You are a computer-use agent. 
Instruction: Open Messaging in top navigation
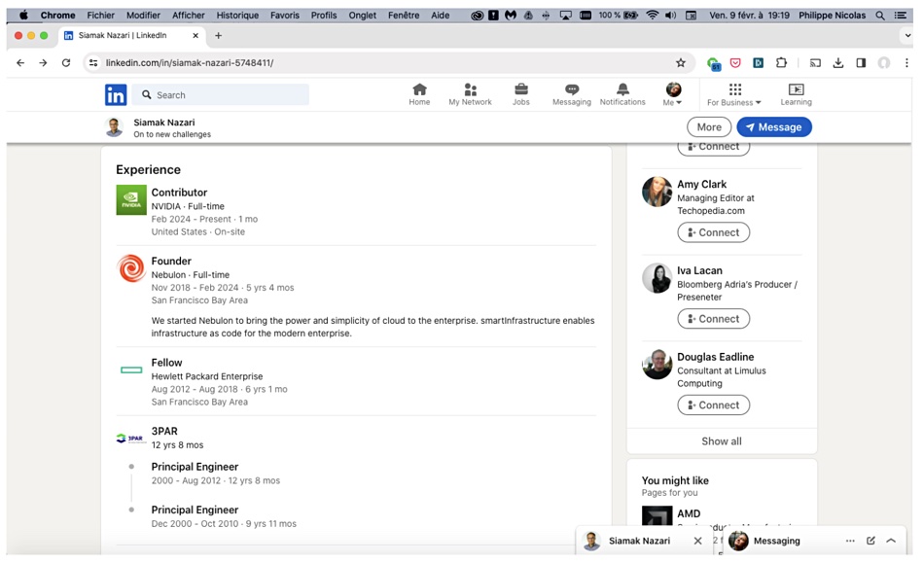click(x=572, y=93)
